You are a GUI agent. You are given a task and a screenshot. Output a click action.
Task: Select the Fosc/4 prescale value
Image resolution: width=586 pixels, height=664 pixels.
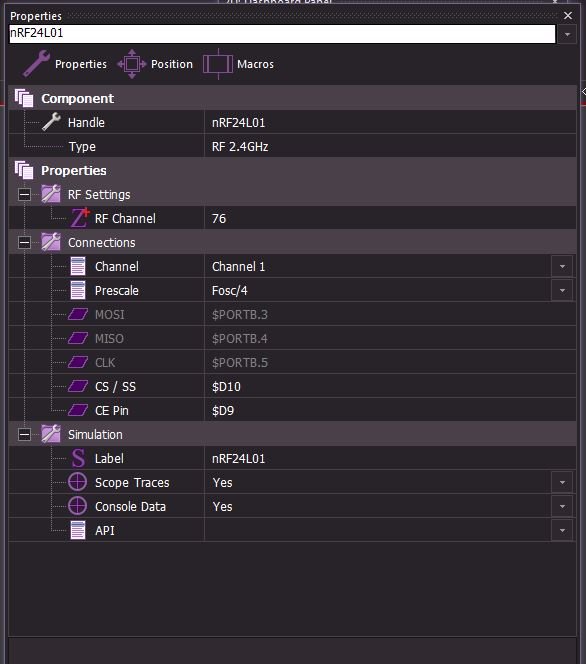229,290
